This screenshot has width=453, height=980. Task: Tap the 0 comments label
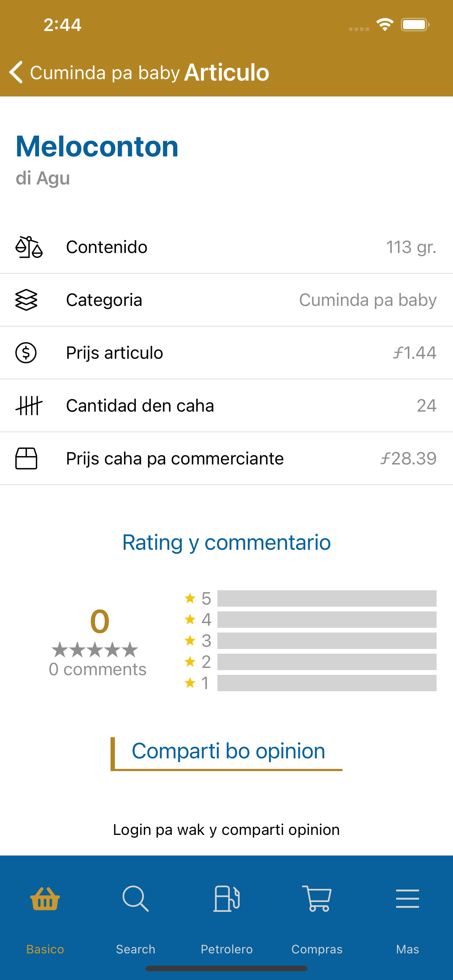(97, 669)
